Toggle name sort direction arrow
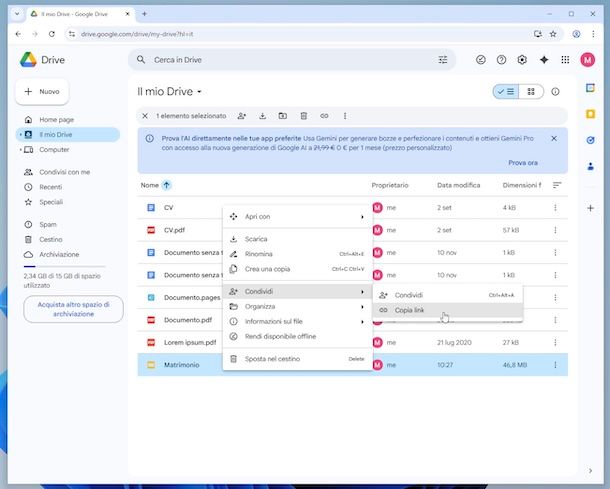The width and height of the screenshot is (610, 489). (166, 185)
